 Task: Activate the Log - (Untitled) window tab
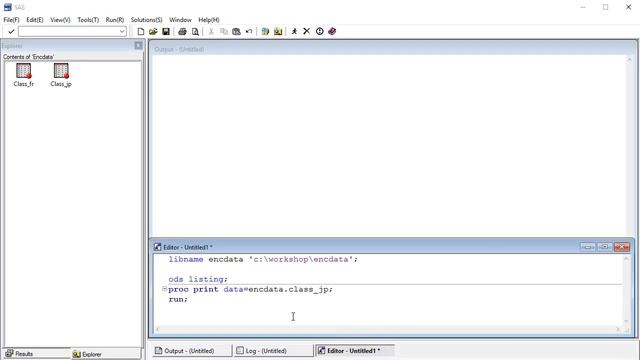[273, 351]
